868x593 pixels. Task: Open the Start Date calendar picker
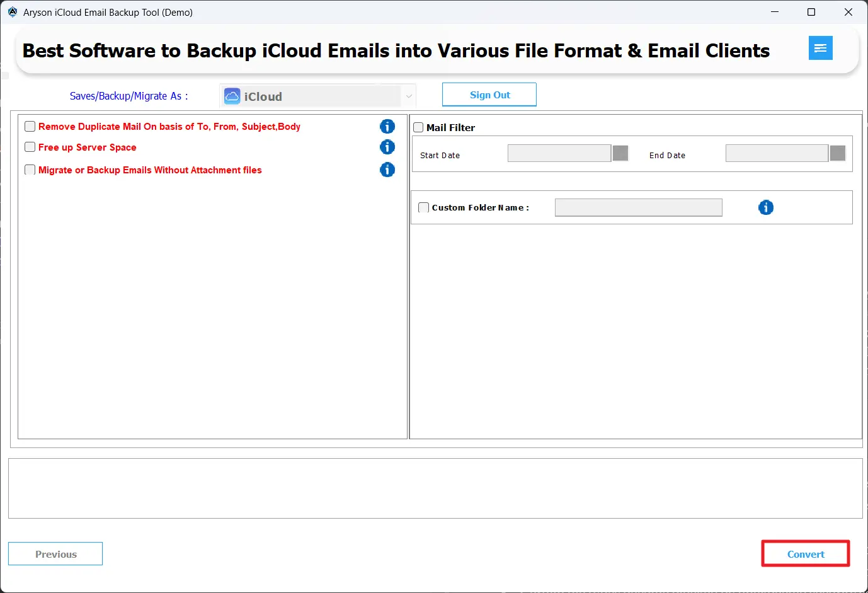(620, 153)
